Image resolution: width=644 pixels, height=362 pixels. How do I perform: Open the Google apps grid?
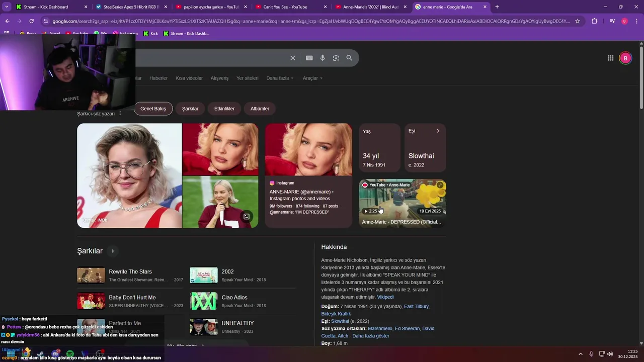[610, 58]
